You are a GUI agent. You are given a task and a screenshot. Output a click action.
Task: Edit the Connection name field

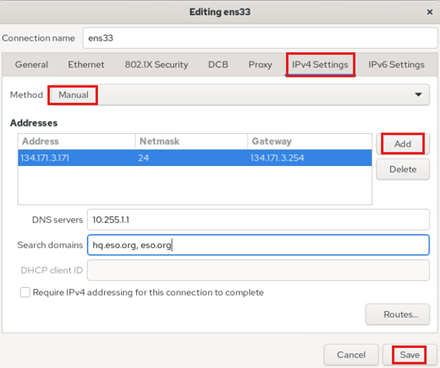pyautogui.click(x=260, y=38)
